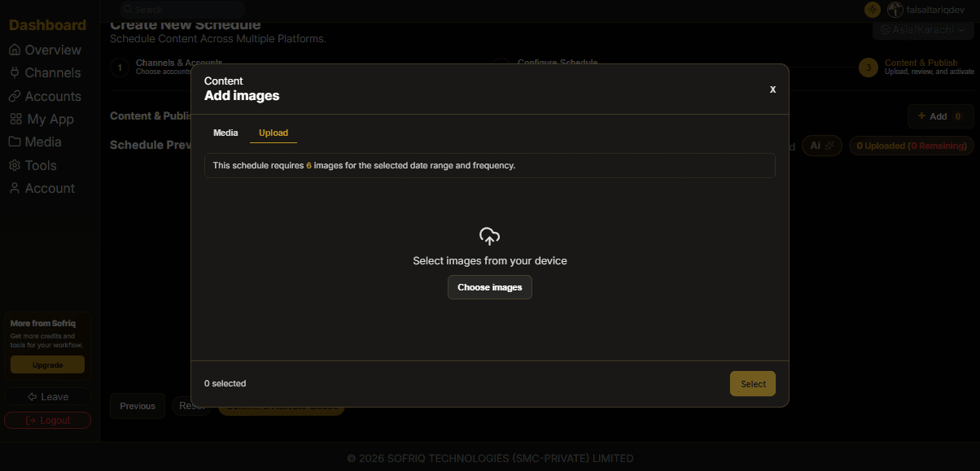Open Tools in the sidebar

33,165
